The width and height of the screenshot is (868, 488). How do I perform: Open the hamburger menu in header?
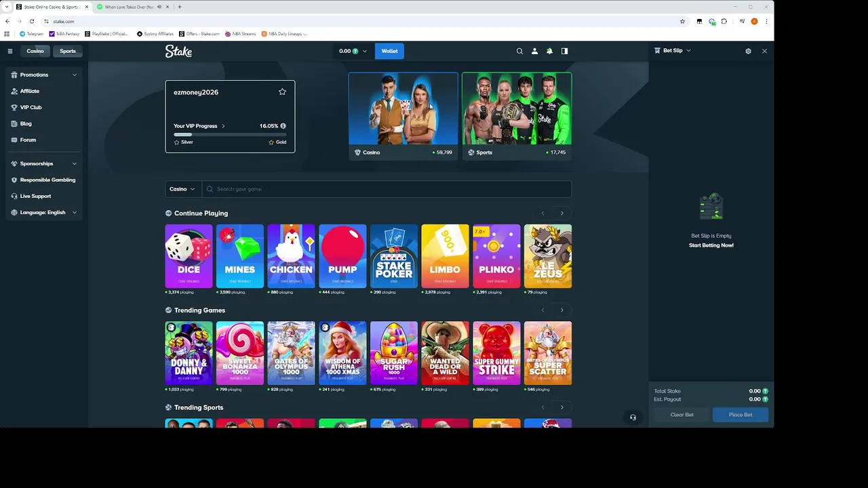coord(10,51)
